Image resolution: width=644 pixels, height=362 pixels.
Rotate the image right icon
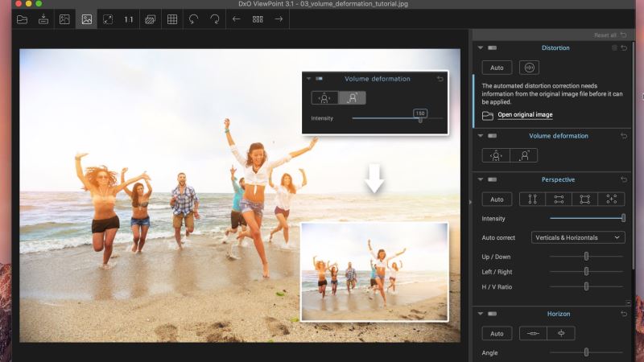click(215, 19)
